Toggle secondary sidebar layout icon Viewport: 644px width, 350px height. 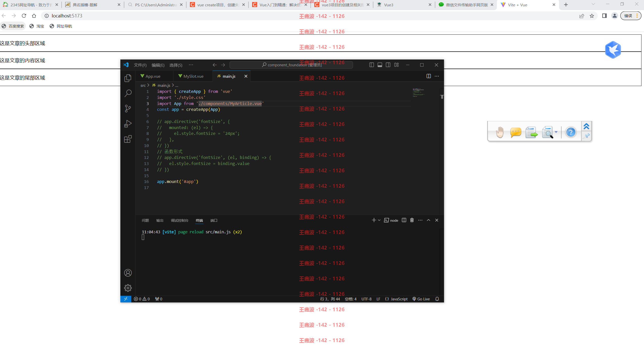(x=388, y=65)
